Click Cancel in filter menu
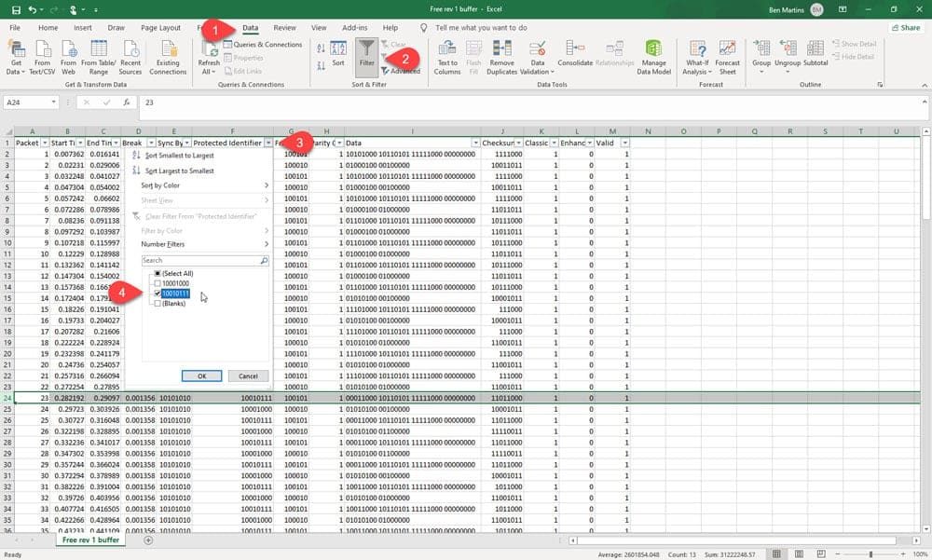This screenshot has width=932, height=560. coord(248,376)
